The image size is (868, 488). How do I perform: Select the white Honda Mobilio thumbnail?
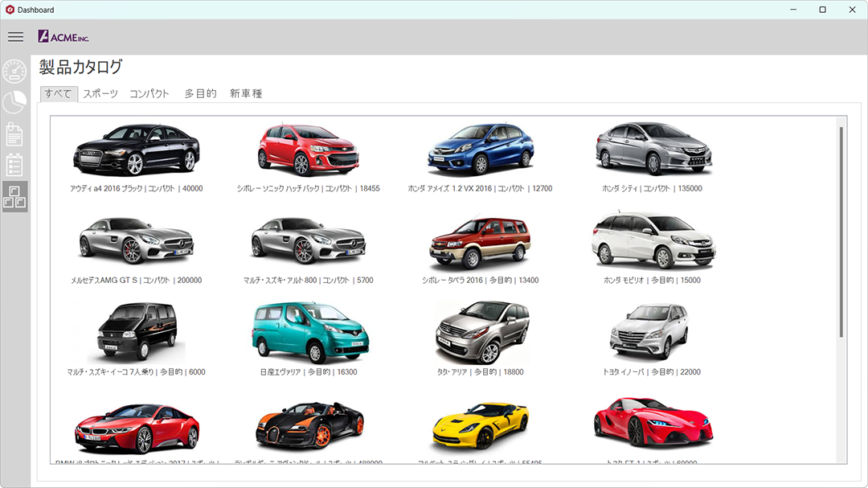652,240
